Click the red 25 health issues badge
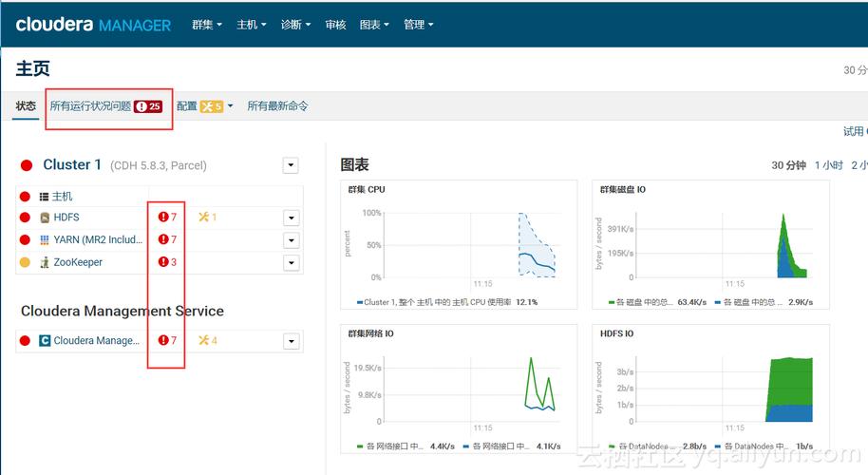Screen dimensions: 868x475 (148, 106)
